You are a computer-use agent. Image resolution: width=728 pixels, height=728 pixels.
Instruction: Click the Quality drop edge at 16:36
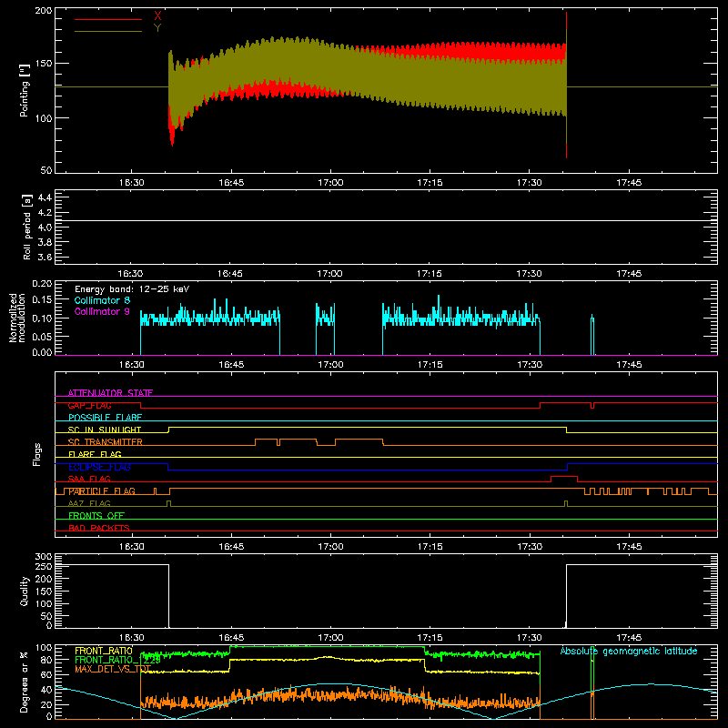168,596
